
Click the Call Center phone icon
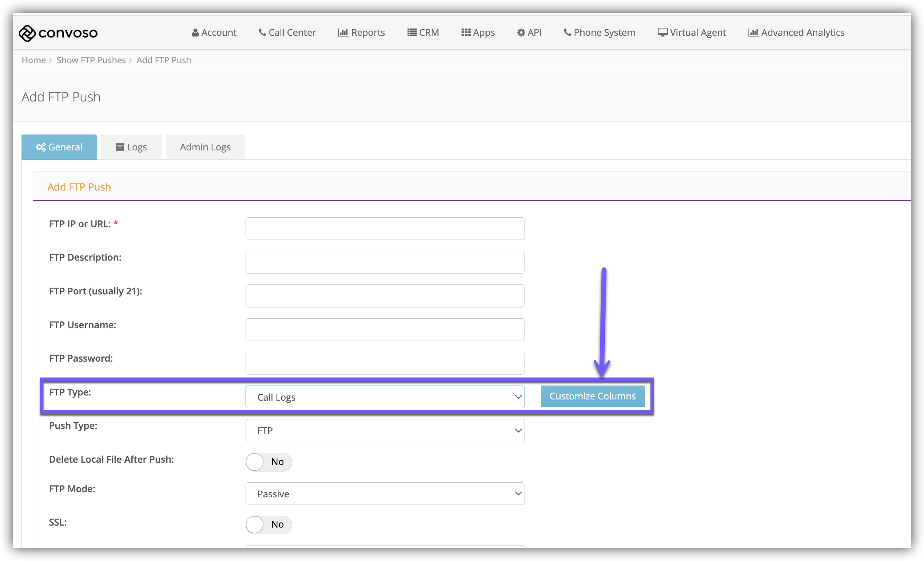point(263,32)
